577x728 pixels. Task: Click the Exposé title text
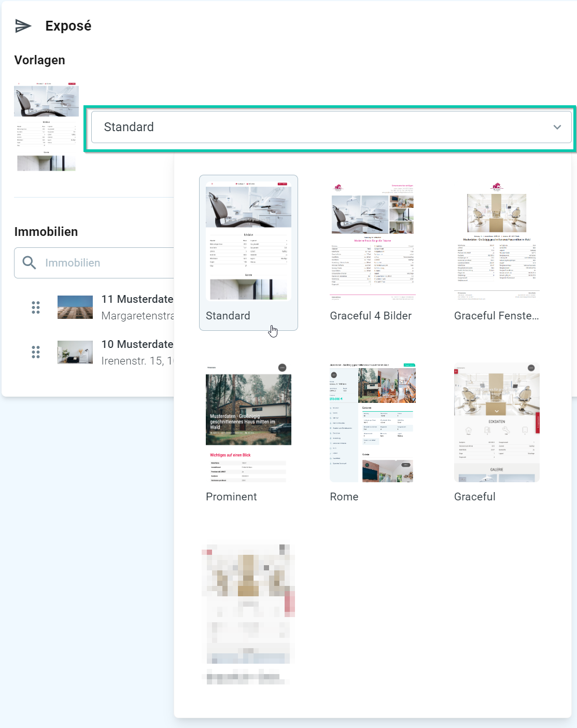pyautogui.click(x=68, y=26)
